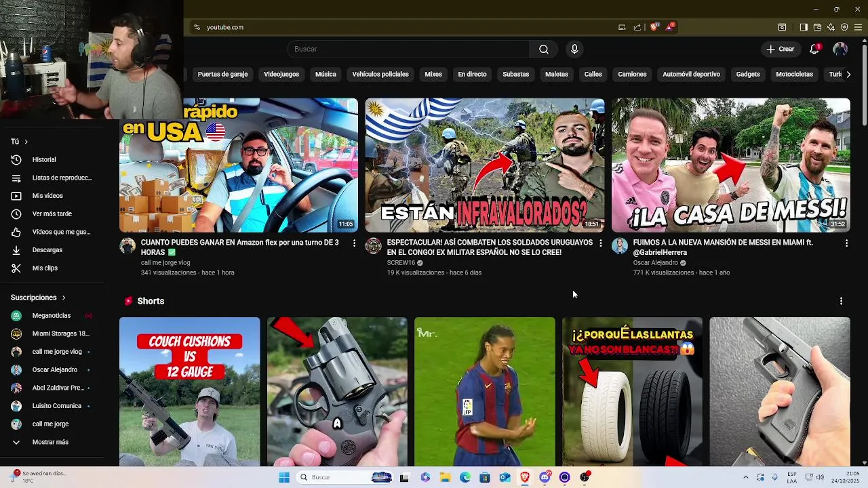Screen dimensions: 868x488
Task: Select the Vehículos policiales chip
Action: (380, 74)
